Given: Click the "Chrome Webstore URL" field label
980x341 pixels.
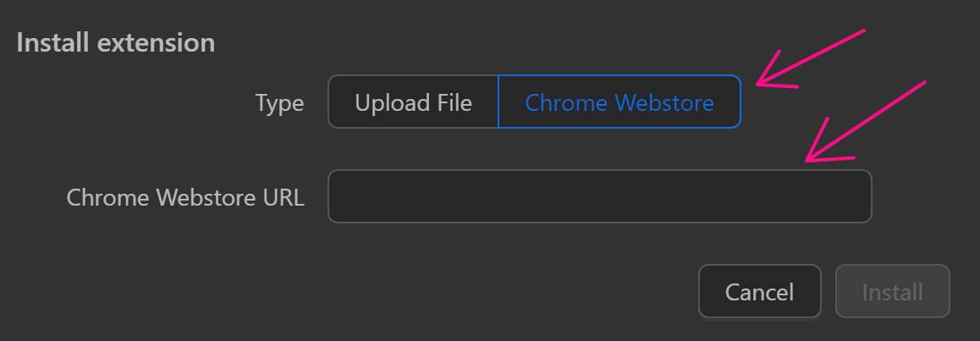Looking at the screenshot, I should point(185,197).
